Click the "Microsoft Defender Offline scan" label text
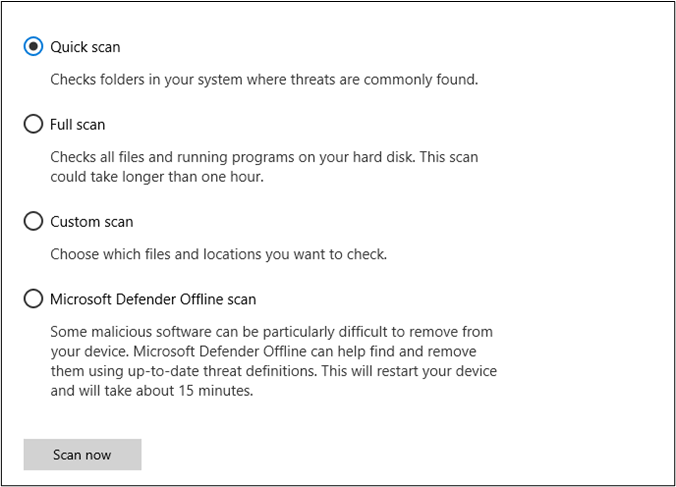Screen dimensions: 676x487 point(153,299)
